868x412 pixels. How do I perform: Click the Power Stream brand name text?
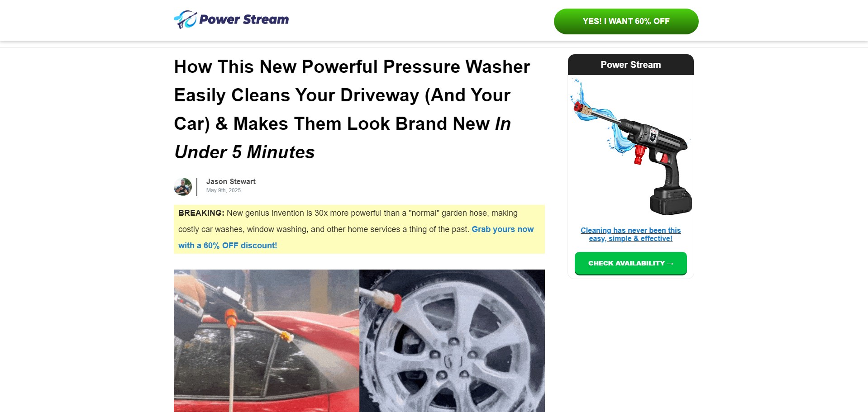point(244,19)
